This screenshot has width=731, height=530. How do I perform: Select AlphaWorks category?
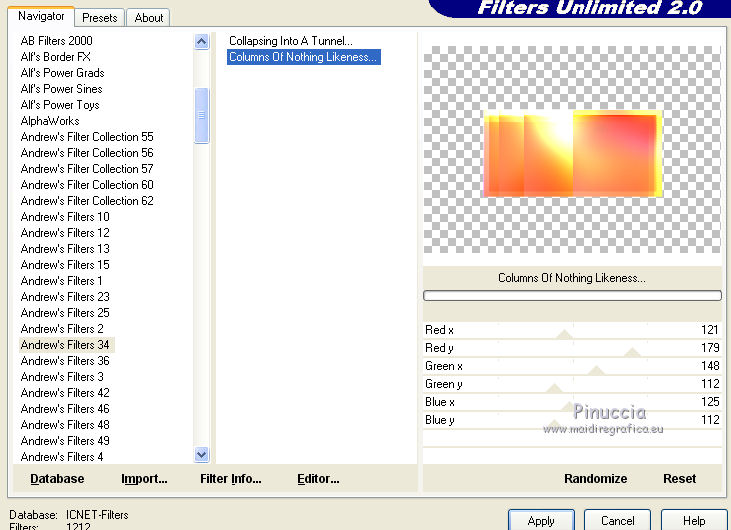pos(50,121)
